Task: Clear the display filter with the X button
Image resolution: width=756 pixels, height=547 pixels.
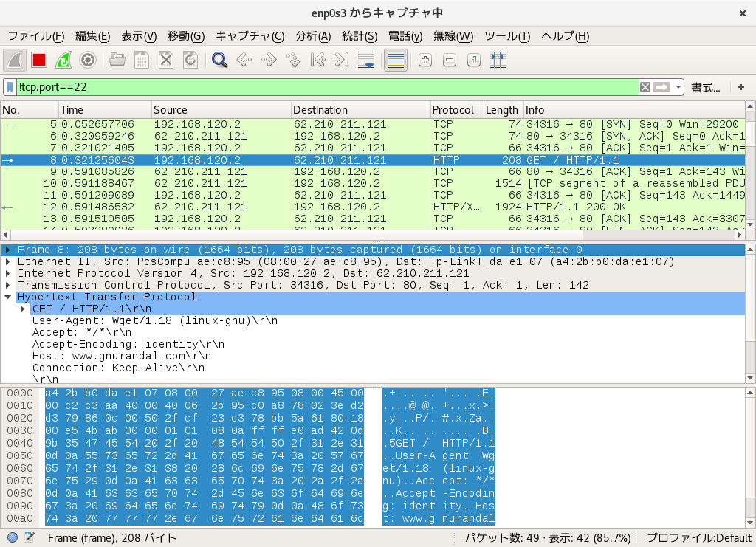Action: coord(646,86)
